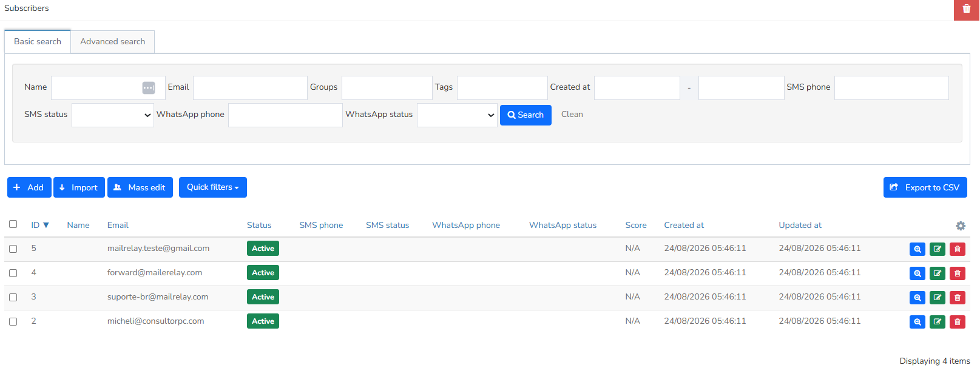View details of micheli@consultorpc.com subscriber
This screenshot has width=980, height=368.
pos(917,322)
